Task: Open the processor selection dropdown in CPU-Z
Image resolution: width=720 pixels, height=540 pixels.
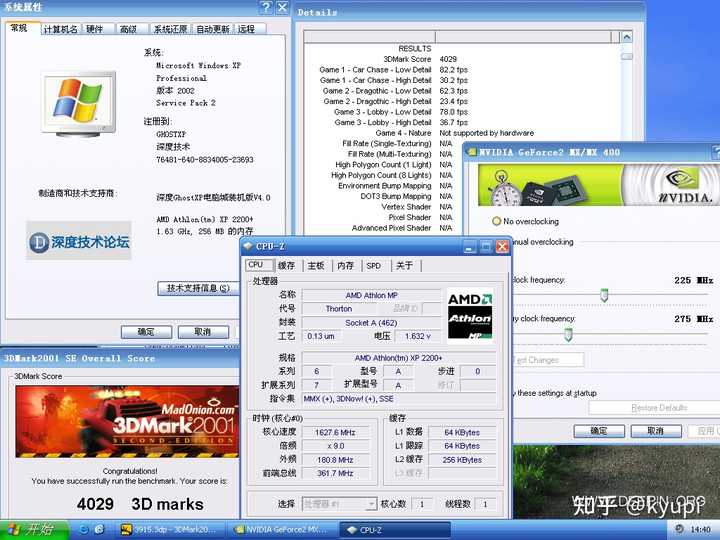Action: click(371, 504)
